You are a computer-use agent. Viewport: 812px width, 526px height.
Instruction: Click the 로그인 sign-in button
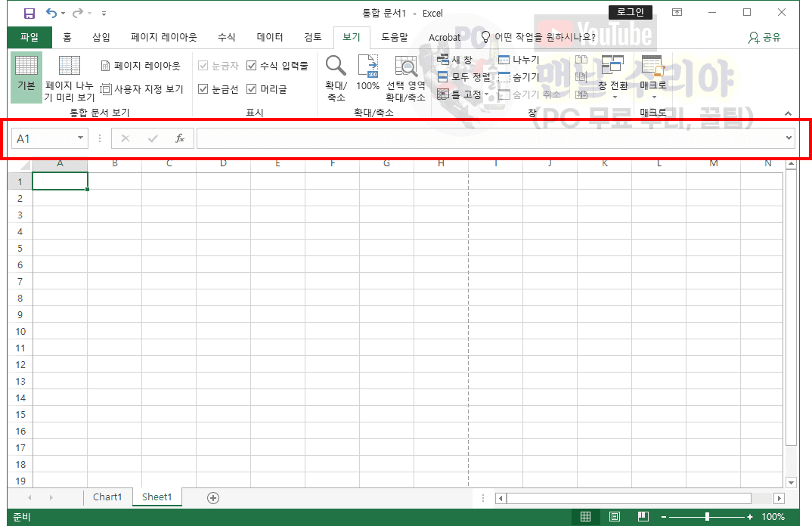(x=630, y=12)
